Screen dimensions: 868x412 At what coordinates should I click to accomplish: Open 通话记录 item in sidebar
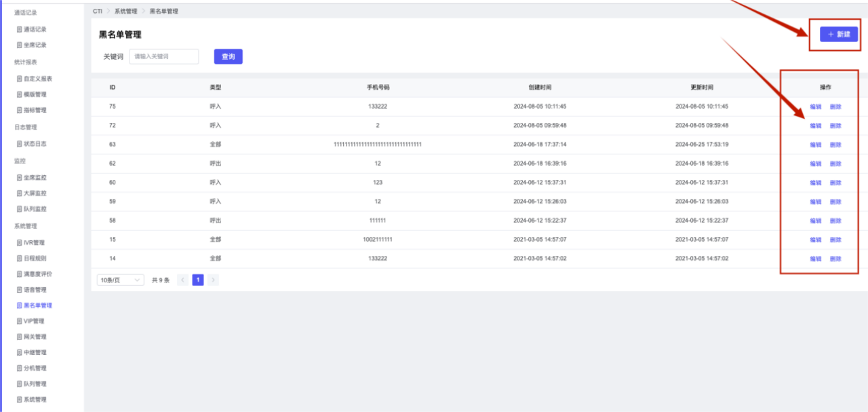point(31,29)
